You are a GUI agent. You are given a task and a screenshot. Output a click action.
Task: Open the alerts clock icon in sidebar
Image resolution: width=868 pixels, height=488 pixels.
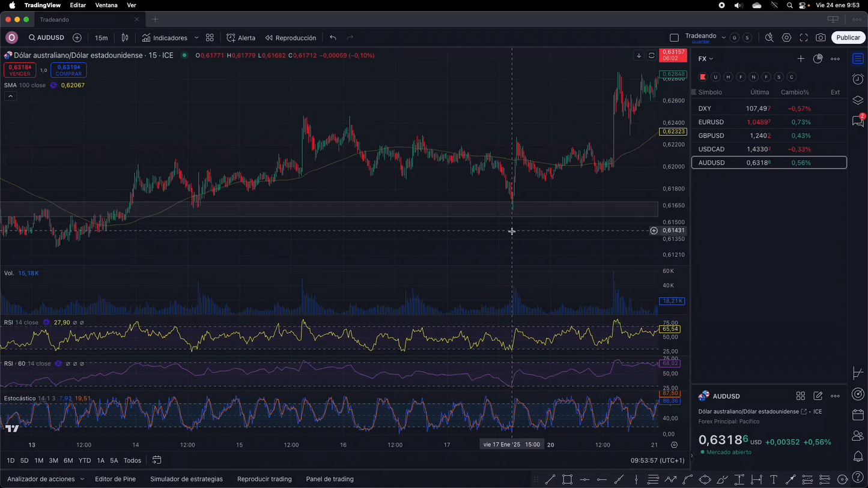point(858,79)
